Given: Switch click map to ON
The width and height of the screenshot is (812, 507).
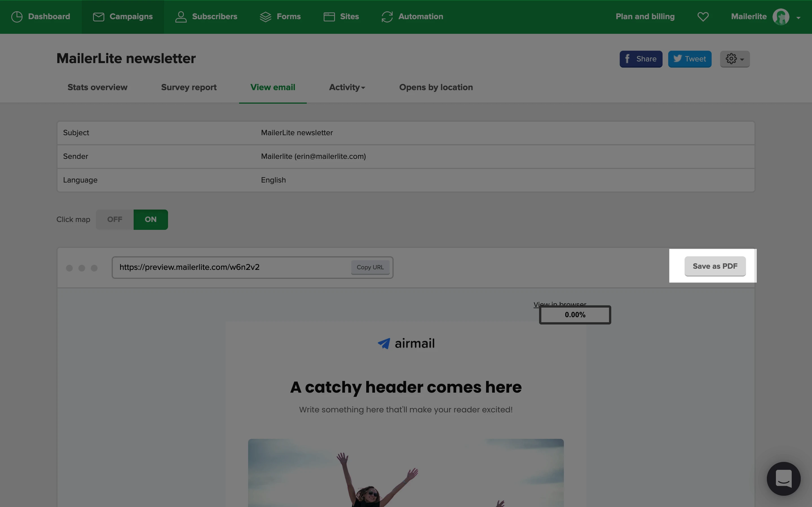Looking at the screenshot, I should 151,220.
